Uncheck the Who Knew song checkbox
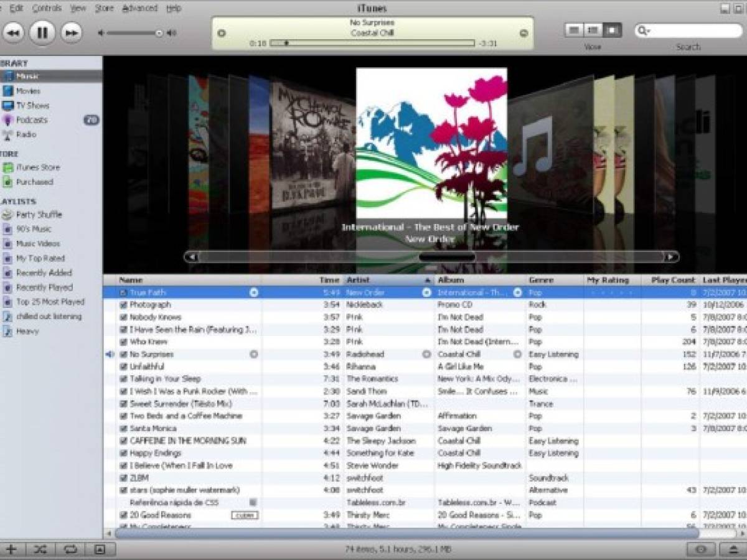747x560 pixels. [x=123, y=342]
